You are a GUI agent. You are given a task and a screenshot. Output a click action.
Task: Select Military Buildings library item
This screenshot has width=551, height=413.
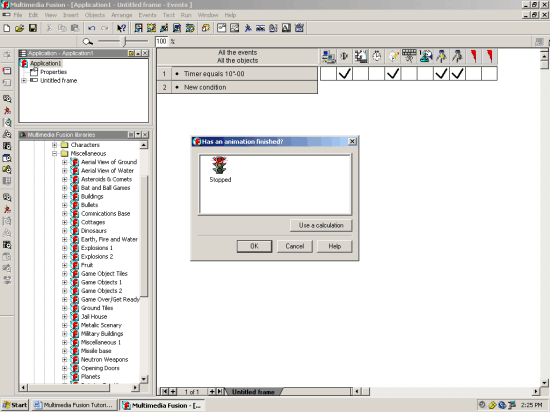(102, 334)
